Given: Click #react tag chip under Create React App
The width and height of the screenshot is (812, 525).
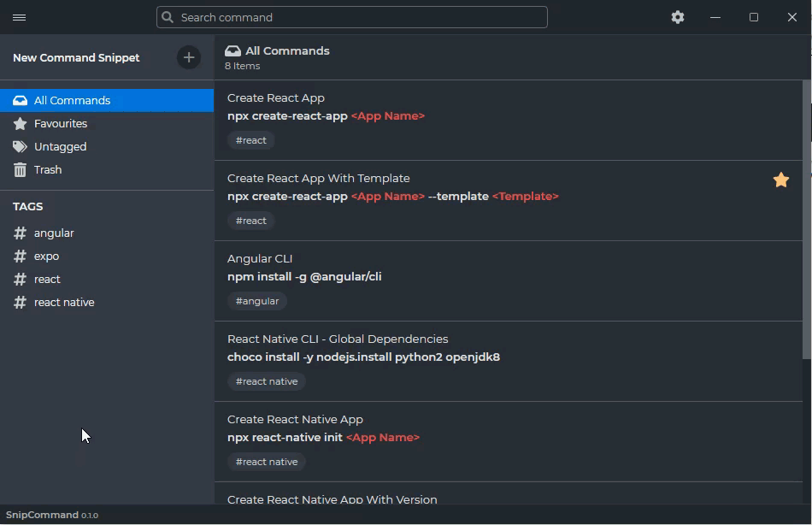Looking at the screenshot, I should (x=251, y=140).
